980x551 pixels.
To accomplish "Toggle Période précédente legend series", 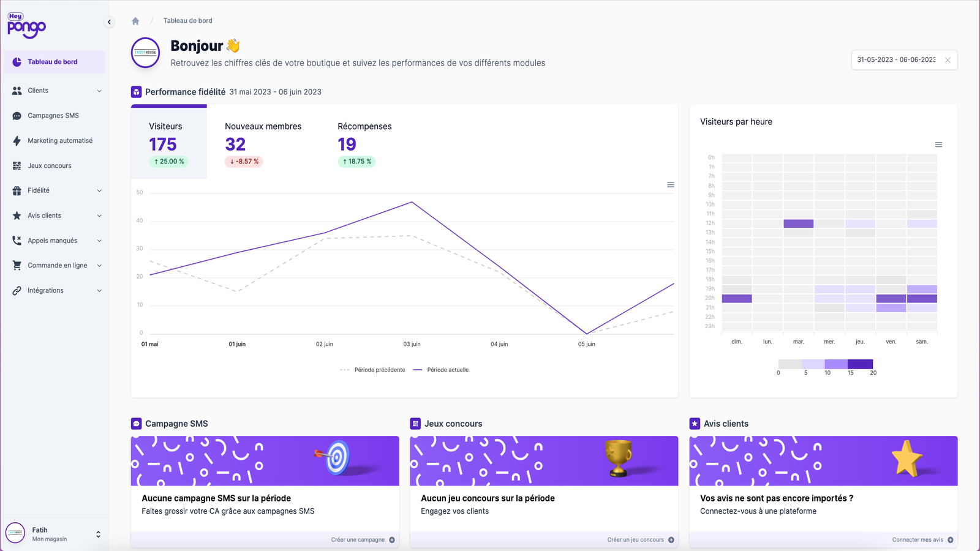I will [x=372, y=370].
